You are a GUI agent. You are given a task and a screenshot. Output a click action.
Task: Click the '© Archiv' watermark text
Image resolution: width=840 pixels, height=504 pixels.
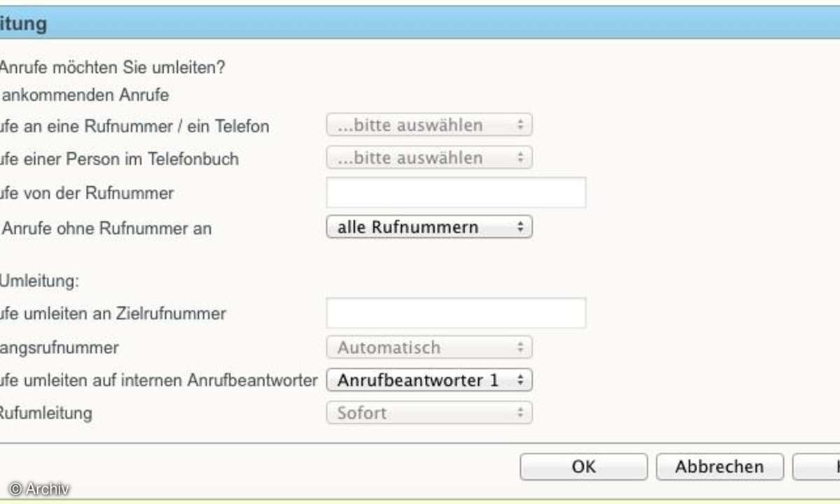click(x=39, y=489)
